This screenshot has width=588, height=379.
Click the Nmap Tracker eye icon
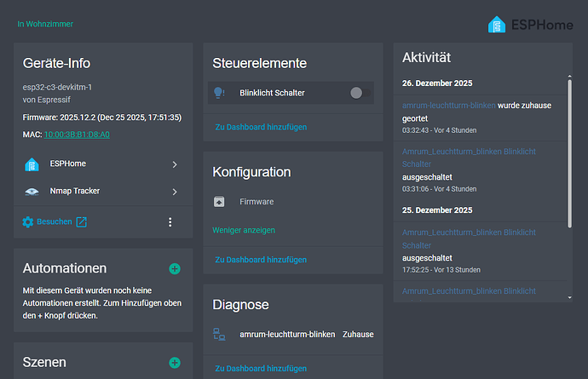pos(32,192)
